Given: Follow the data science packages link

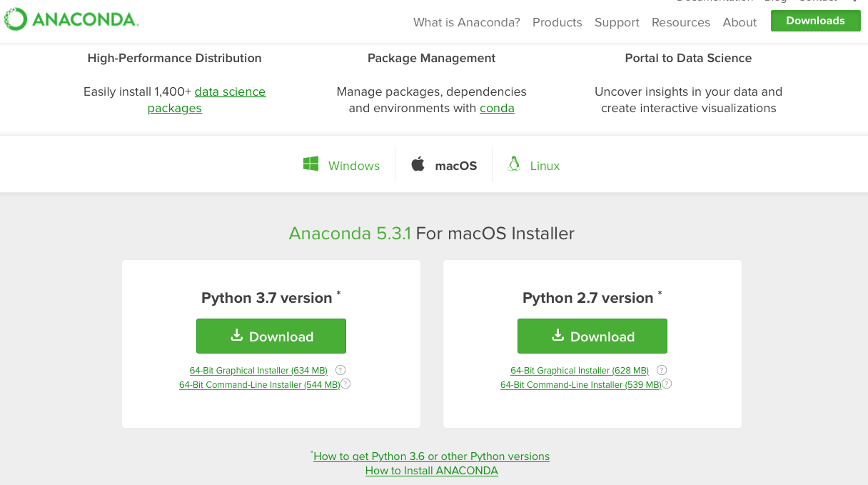Looking at the screenshot, I should tap(229, 92).
